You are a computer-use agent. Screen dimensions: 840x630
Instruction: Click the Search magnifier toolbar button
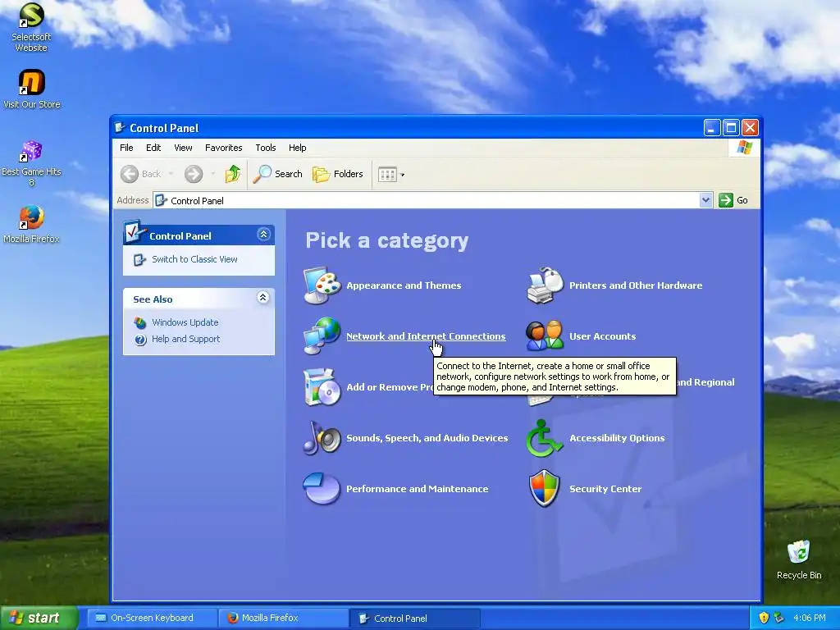pos(277,174)
